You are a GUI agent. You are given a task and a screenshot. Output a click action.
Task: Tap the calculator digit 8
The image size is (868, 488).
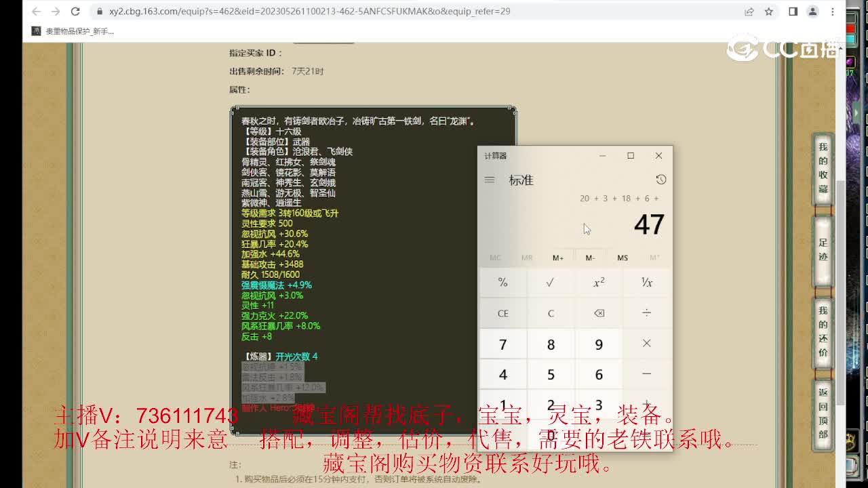[551, 344]
